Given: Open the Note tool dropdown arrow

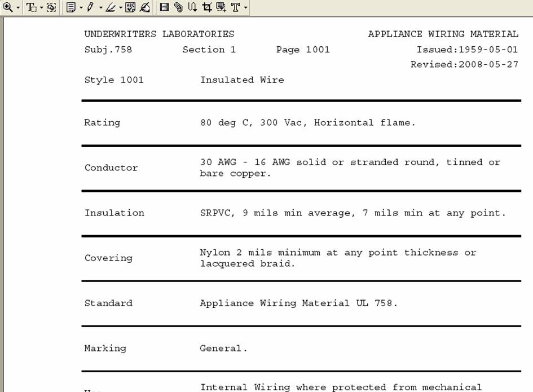Looking at the screenshot, I should [x=81, y=7].
